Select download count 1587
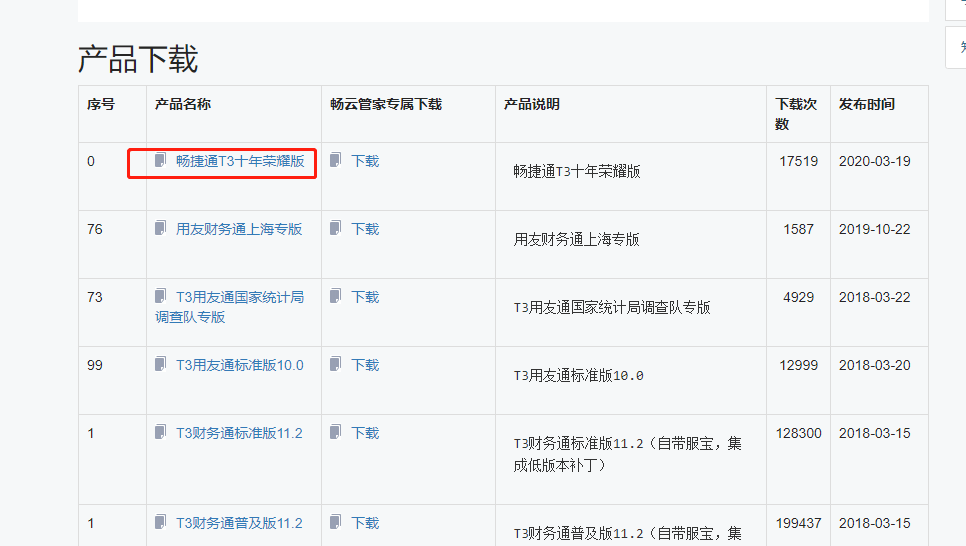This screenshot has width=966, height=546. coord(798,229)
